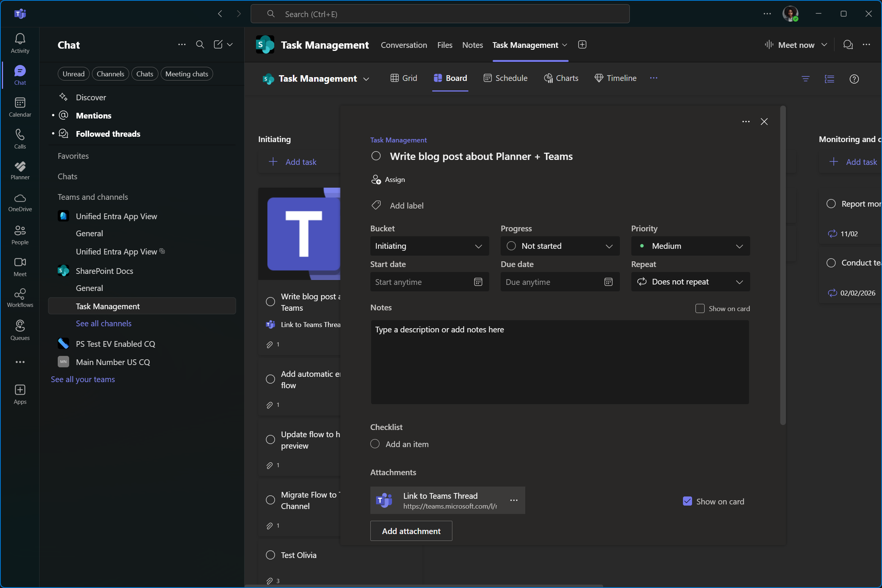Complete the Conduct task circle
This screenshot has width=882, height=588.
coord(831,262)
